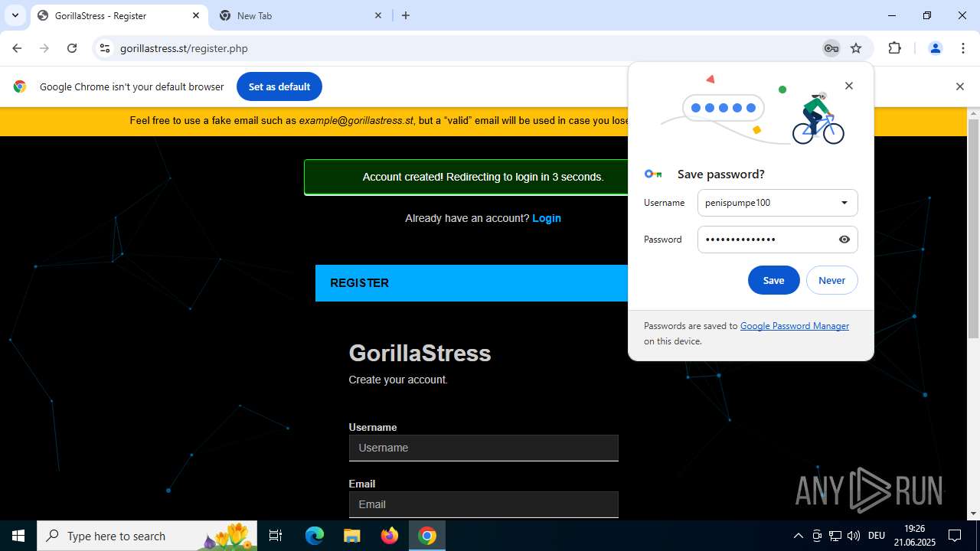
Task: Open the notification center icon
Action: coord(955,536)
